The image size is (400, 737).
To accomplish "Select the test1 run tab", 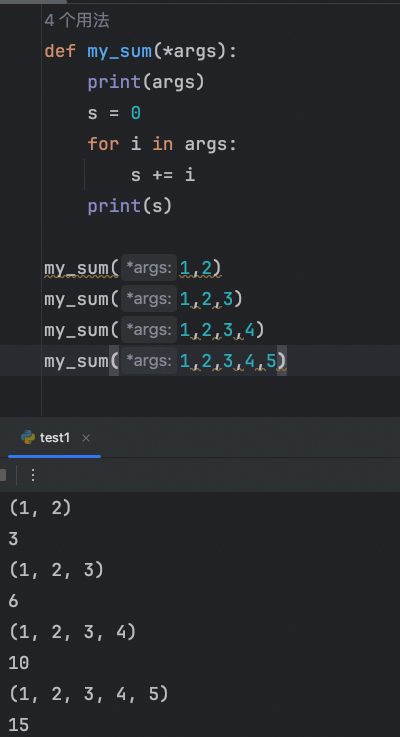I will coord(55,438).
